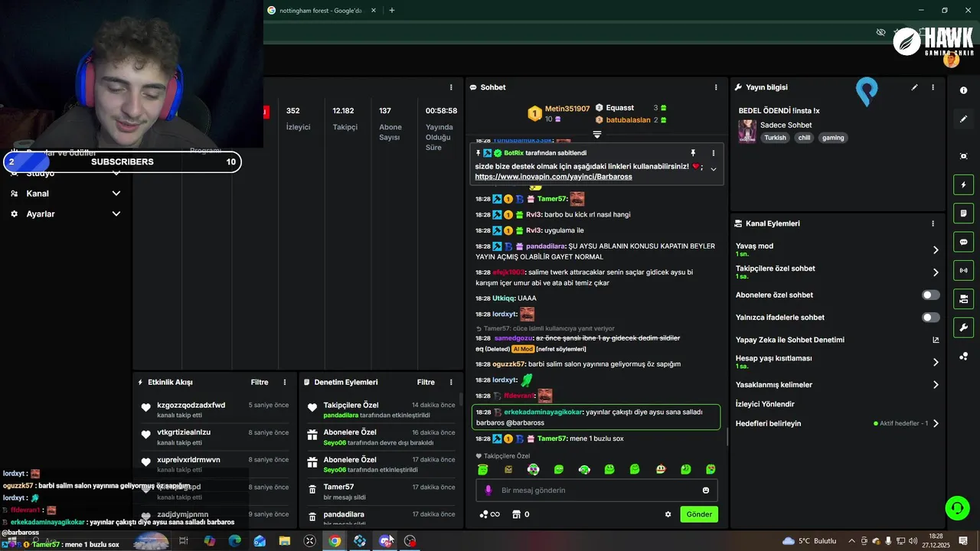Insert the first green emote in the emote row
The width and height of the screenshot is (980, 551).
click(482, 469)
